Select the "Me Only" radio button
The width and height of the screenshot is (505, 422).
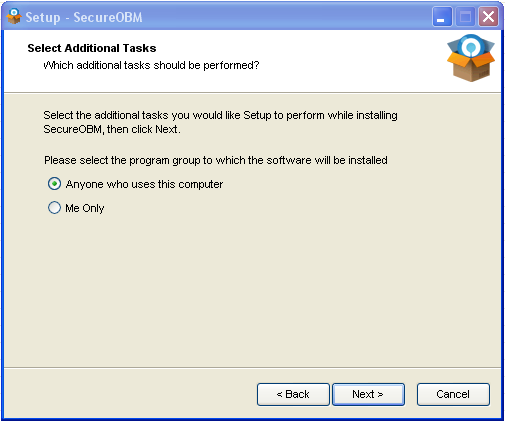pos(54,208)
